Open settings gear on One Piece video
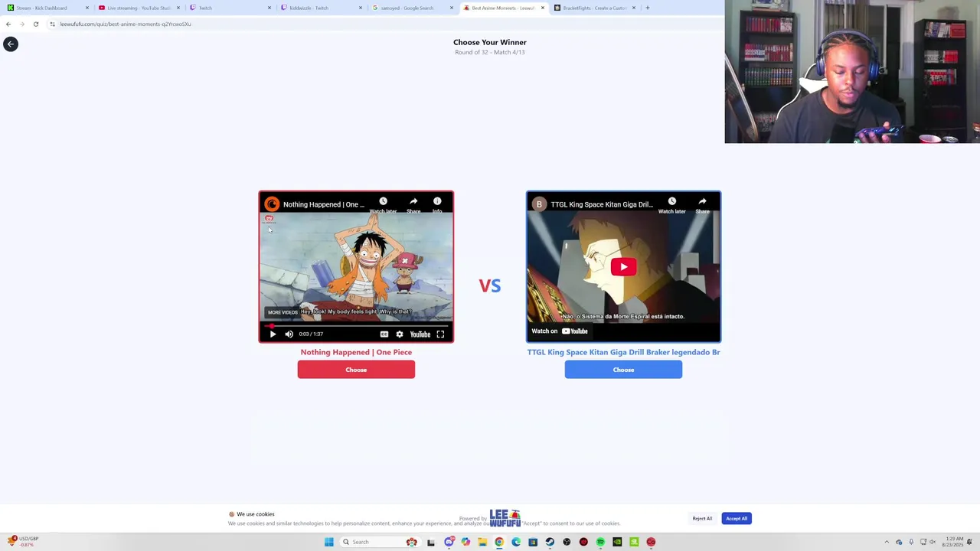The width and height of the screenshot is (980, 551). (x=400, y=334)
